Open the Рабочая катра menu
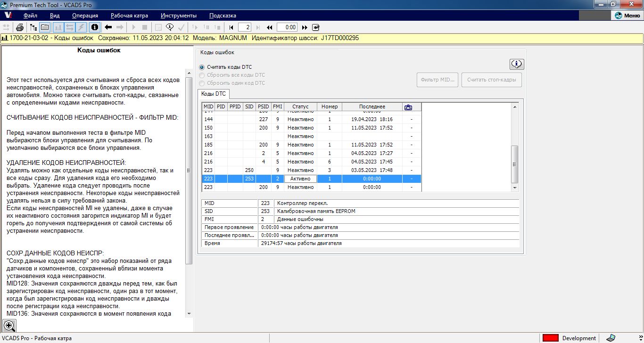The height and width of the screenshot is (343, 644). tap(129, 16)
